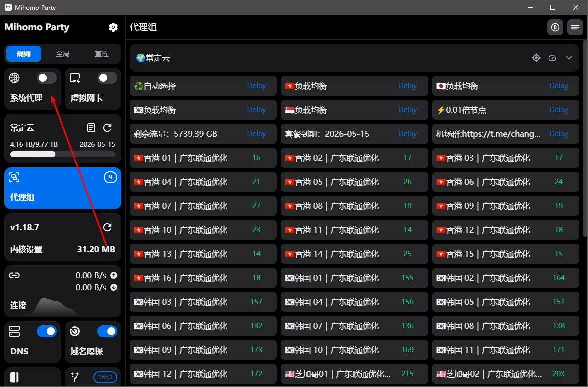Click the 27 delay value of 香港 07

tap(256, 206)
